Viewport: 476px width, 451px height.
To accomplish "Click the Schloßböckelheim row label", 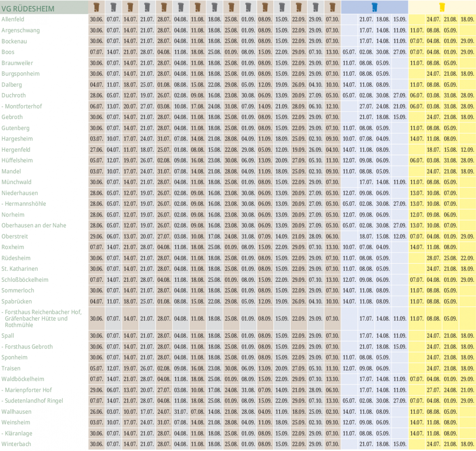I will click(x=25, y=280).
